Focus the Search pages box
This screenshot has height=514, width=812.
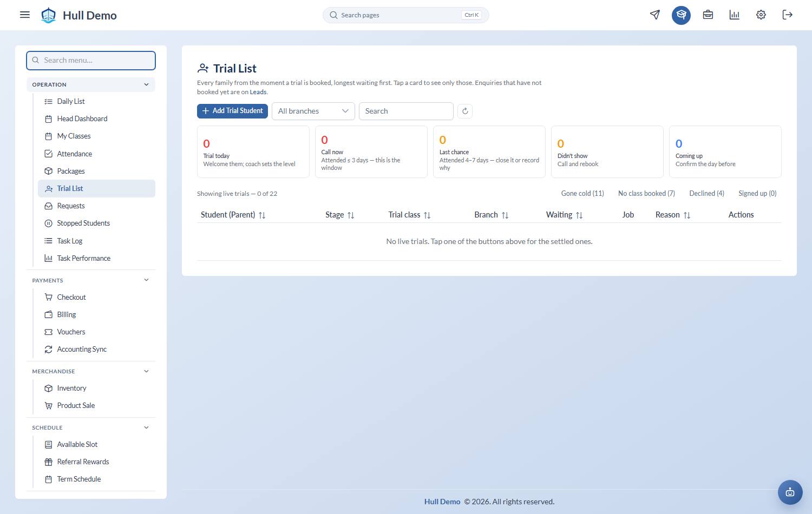406,15
